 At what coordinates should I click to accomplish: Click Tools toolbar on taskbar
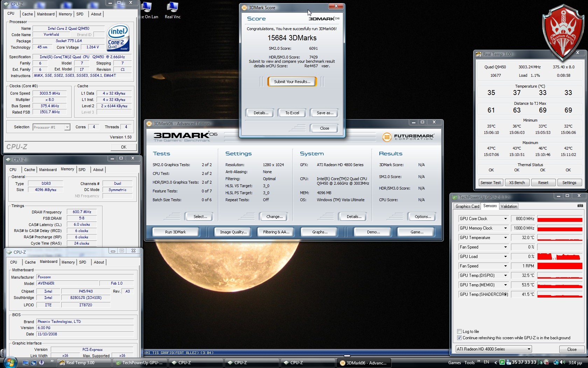coord(469,363)
